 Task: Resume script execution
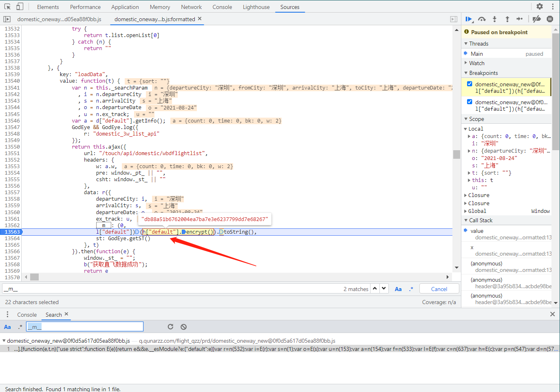pos(469,19)
